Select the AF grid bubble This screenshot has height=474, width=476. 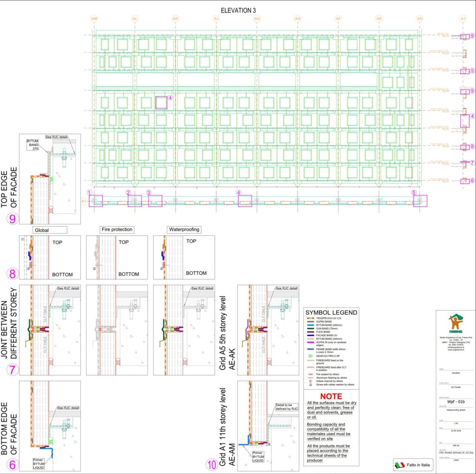338,19
